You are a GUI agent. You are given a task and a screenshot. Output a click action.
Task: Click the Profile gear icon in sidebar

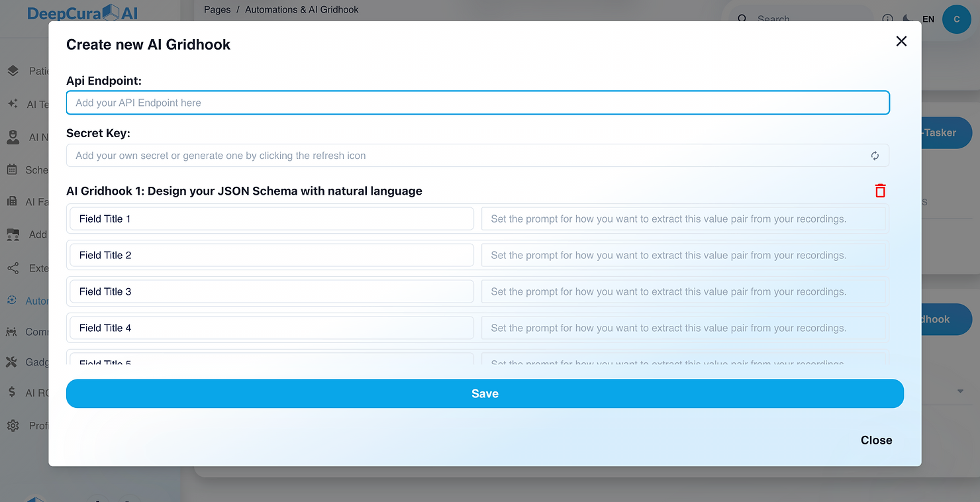click(x=13, y=426)
